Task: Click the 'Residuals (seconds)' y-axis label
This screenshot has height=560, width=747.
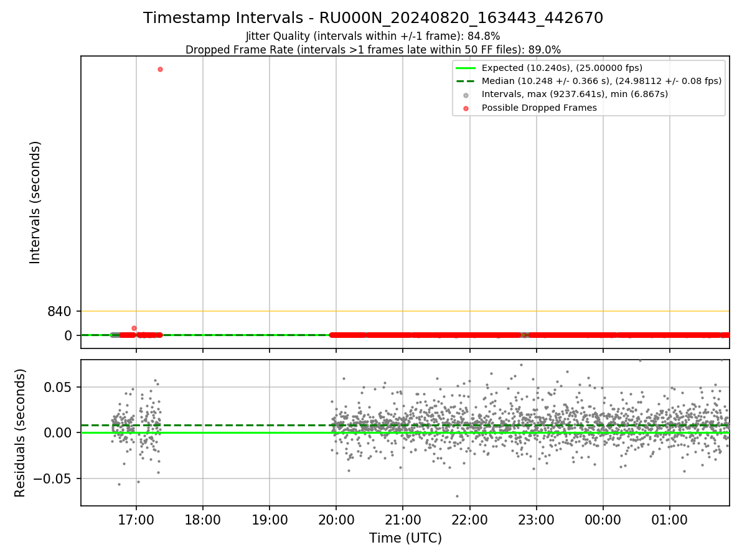Action: [21, 432]
